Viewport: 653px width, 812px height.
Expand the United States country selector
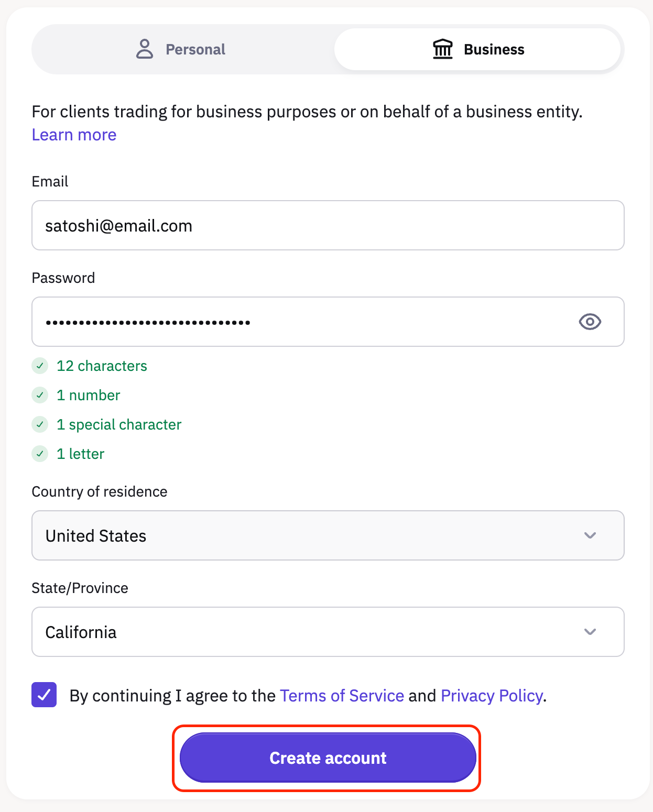pos(328,535)
